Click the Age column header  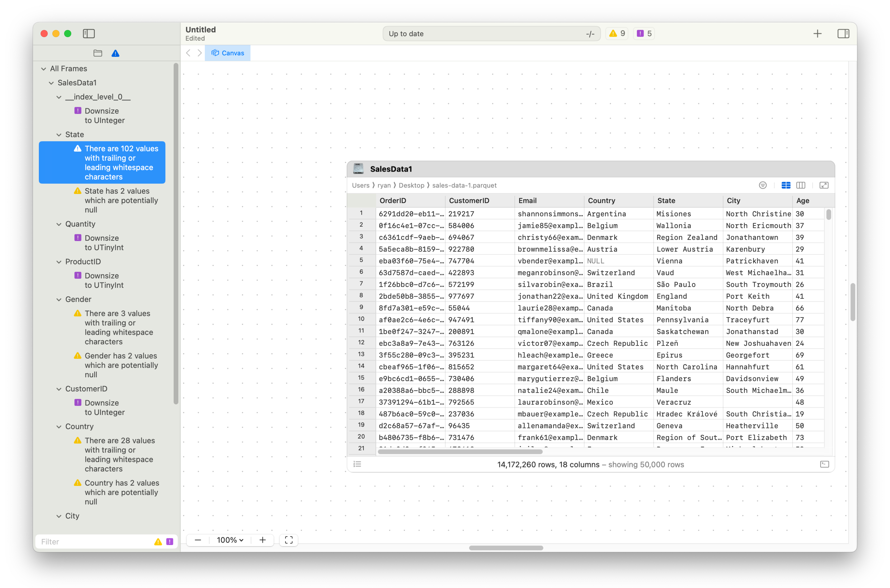pos(813,201)
